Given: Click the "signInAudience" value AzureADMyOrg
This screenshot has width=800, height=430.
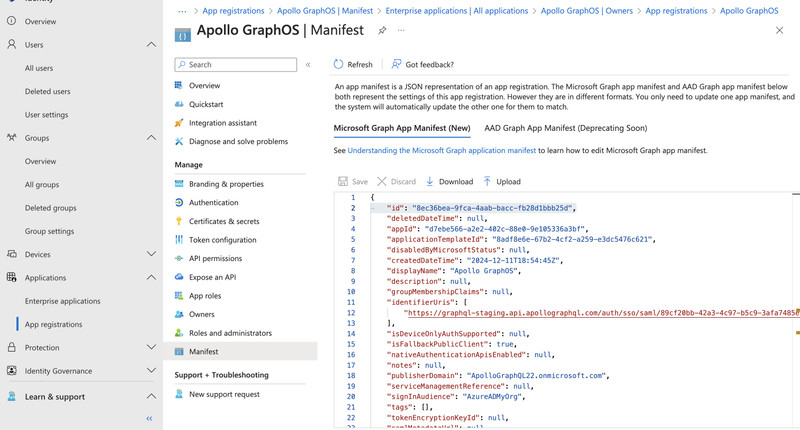Looking at the screenshot, I should (492, 396).
